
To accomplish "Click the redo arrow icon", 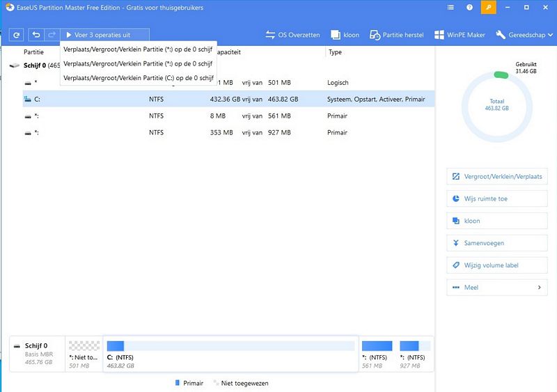I will point(52,35).
